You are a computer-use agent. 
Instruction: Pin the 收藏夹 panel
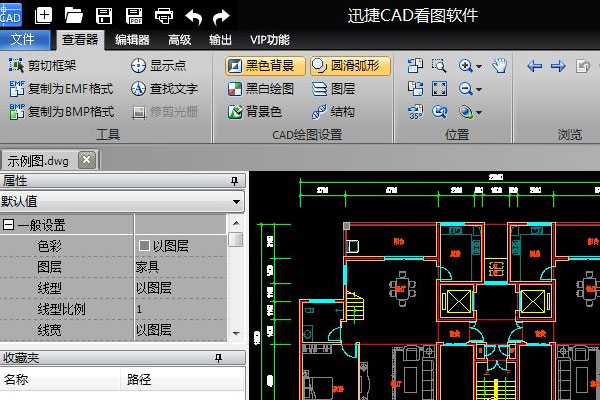click(218, 358)
